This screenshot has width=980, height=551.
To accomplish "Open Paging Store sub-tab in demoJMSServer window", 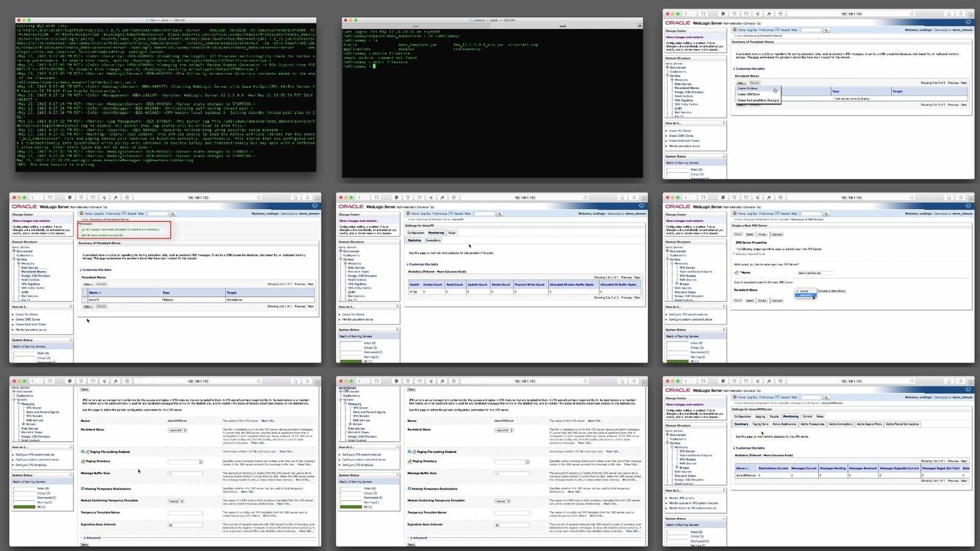I will pos(761,424).
